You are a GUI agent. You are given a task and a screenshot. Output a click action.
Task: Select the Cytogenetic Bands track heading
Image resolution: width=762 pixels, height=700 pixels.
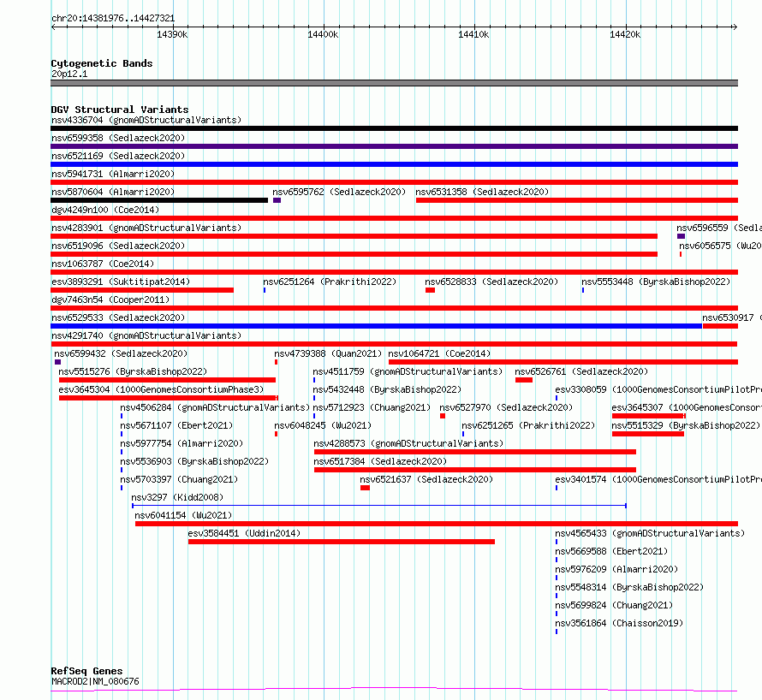click(x=102, y=63)
